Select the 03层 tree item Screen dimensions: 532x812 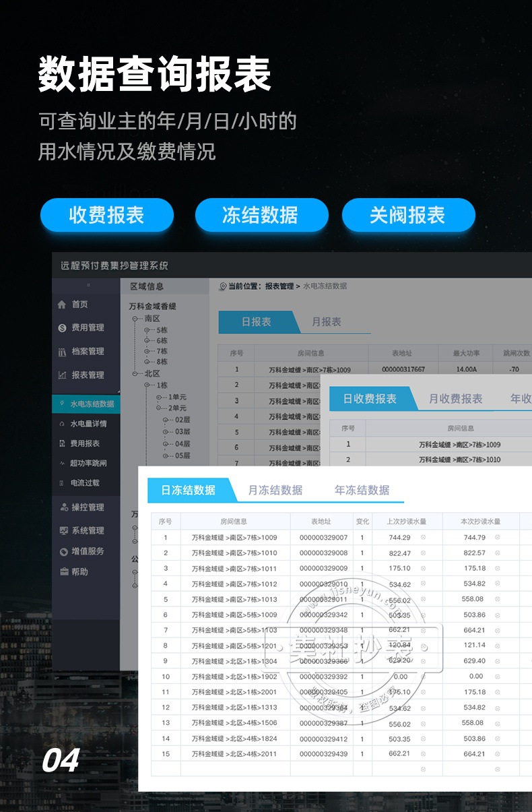(x=182, y=432)
